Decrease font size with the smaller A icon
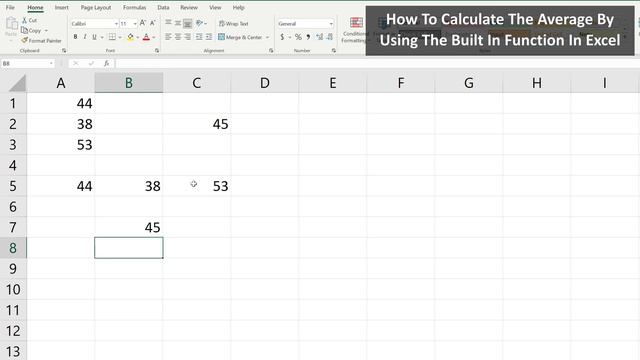 point(152,23)
